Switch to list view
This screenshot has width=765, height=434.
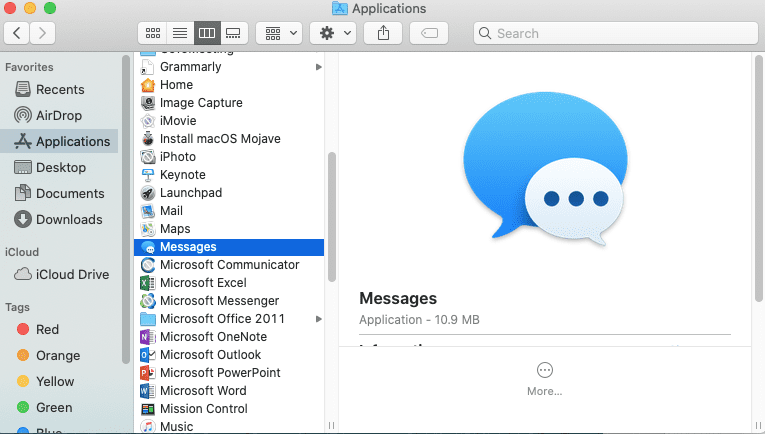[x=180, y=33]
